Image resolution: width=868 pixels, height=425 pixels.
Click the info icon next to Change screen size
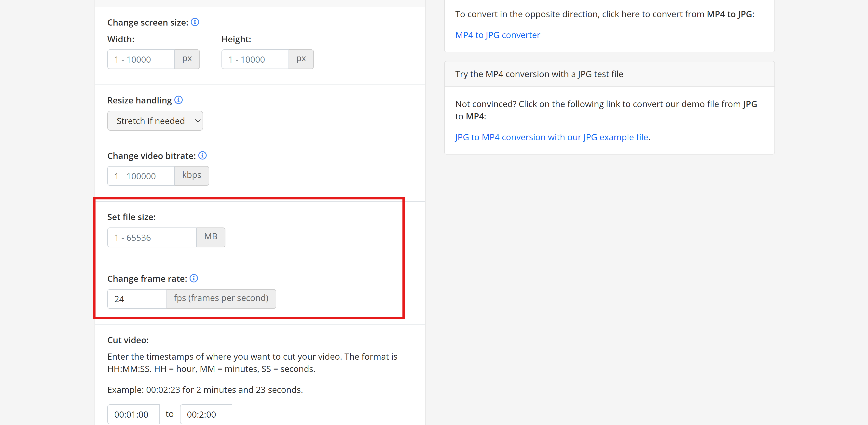[195, 22]
